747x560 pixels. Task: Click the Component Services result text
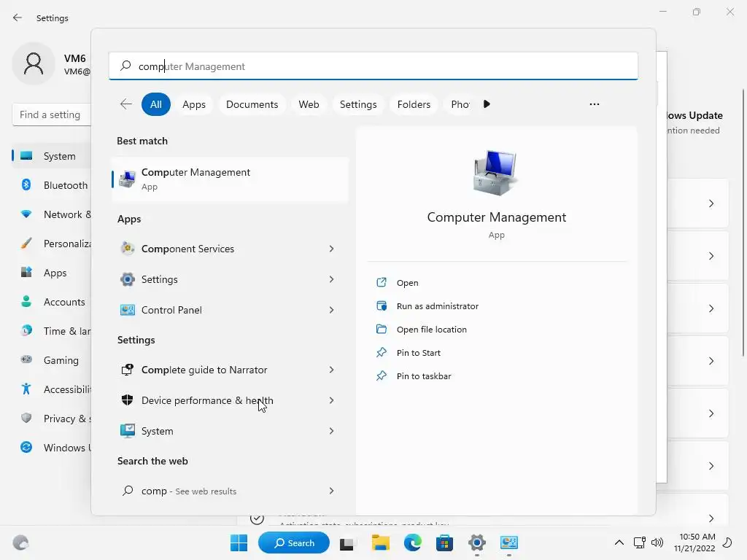tap(187, 249)
